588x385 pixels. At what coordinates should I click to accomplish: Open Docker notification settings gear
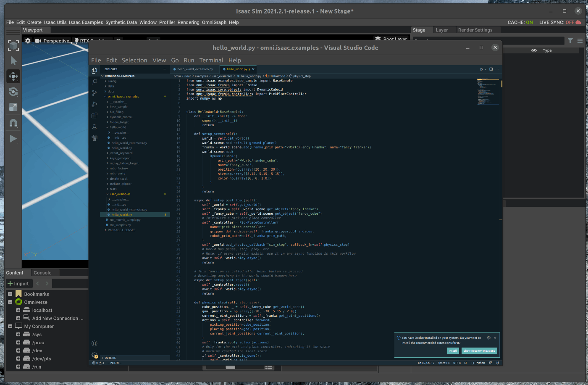click(489, 338)
